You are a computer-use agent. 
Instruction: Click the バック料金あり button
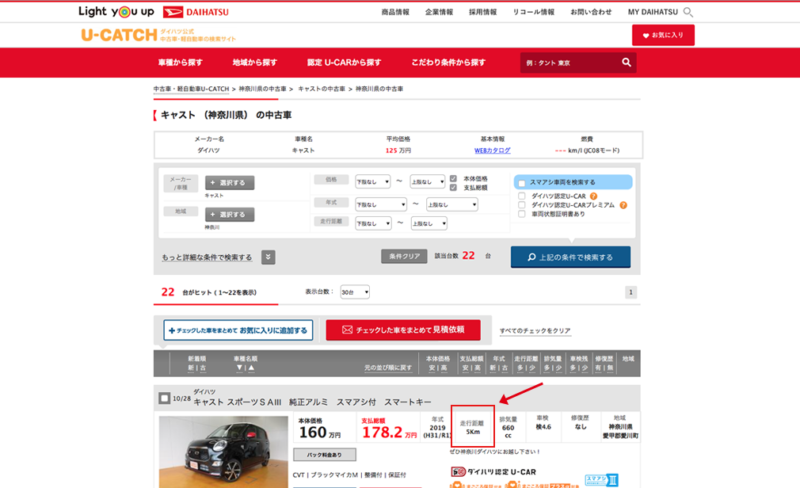(x=324, y=454)
